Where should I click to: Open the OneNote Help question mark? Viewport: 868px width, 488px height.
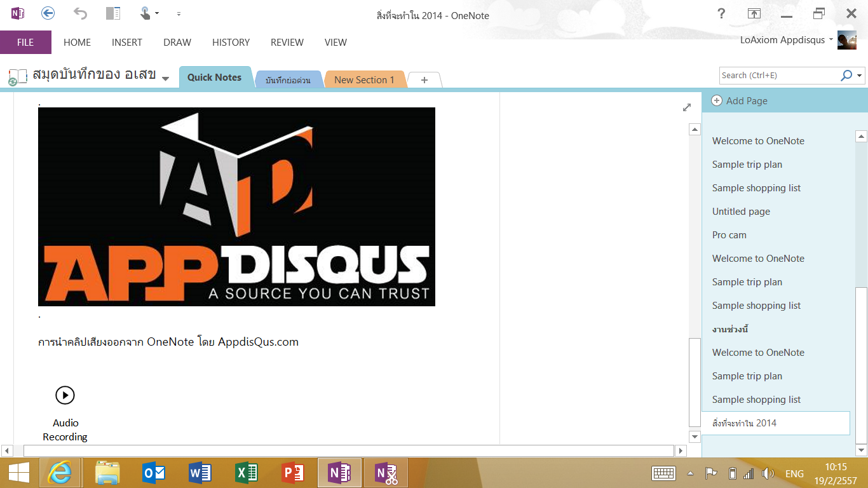click(x=721, y=14)
